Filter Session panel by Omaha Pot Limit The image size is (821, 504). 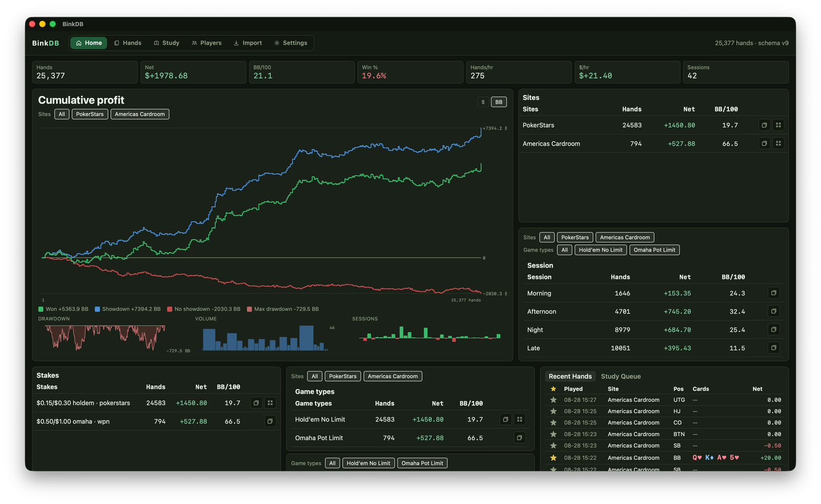(x=654, y=250)
